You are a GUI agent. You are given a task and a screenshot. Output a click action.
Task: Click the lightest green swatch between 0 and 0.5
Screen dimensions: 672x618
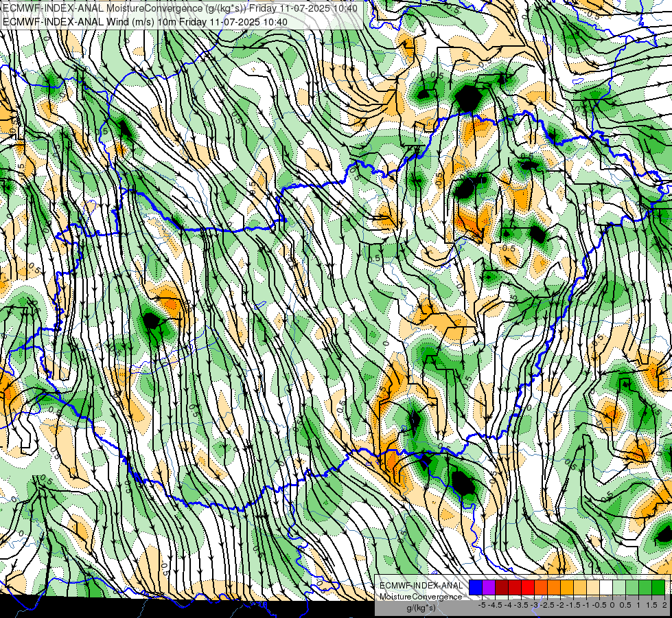(x=619, y=588)
